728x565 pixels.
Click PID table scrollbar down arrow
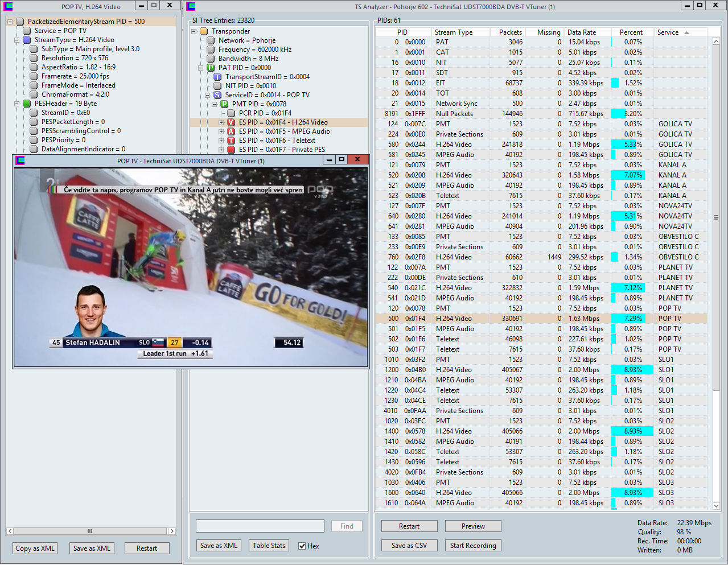[x=716, y=505]
